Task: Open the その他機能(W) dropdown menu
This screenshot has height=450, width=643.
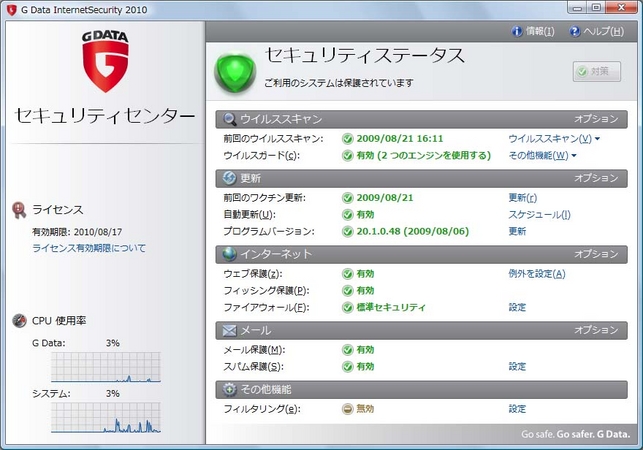Action: (542, 155)
